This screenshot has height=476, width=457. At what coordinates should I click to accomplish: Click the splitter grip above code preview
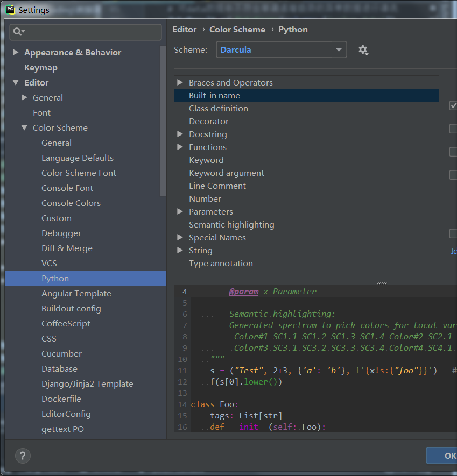[x=382, y=283]
